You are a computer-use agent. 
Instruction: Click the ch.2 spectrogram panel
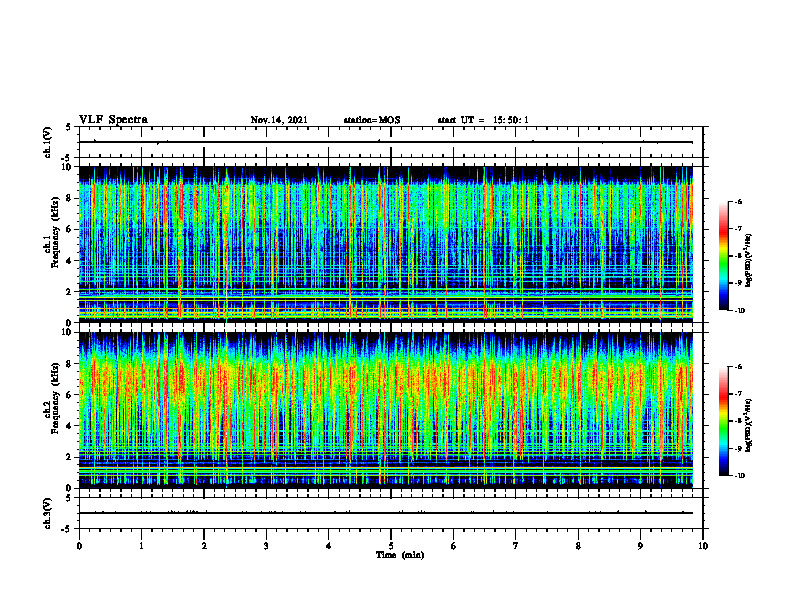(x=386, y=410)
